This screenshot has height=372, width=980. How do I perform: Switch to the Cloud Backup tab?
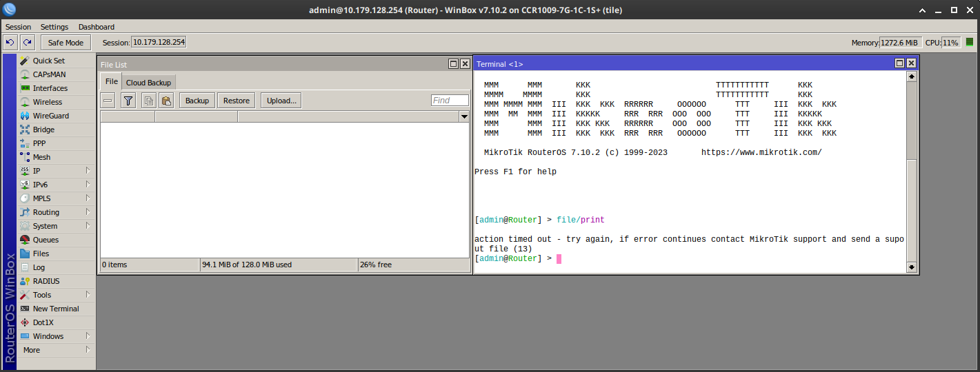(148, 83)
